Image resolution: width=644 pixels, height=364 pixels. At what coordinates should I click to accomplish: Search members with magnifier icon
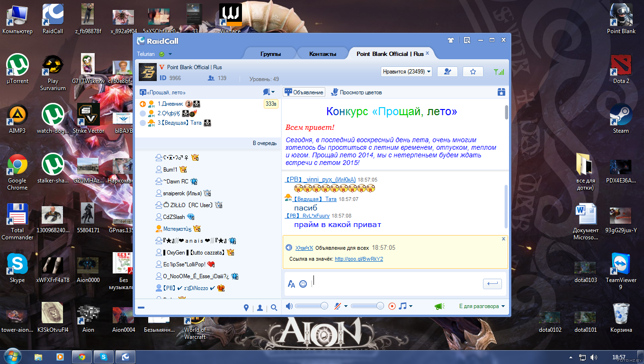tap(274, 308)
